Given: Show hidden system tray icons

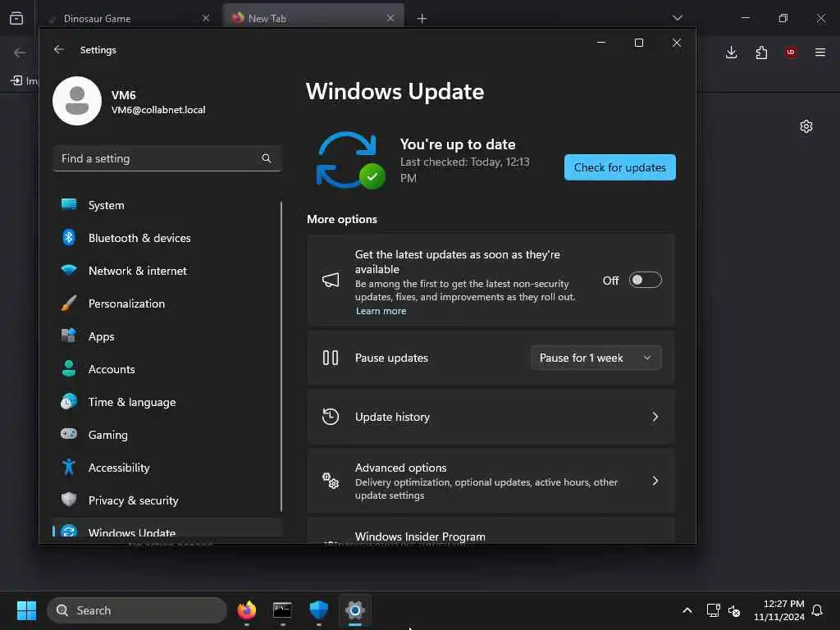Looking at the screenshot, I should [x=687, y=610].
